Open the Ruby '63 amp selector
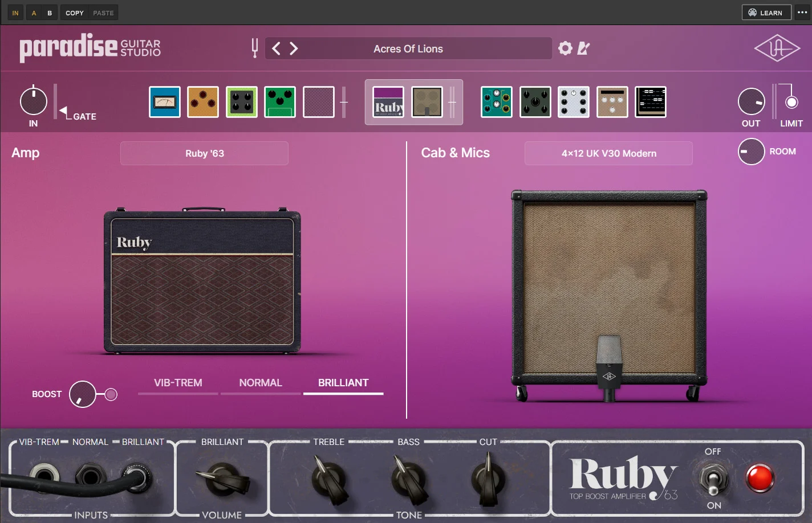 click(x=204, y=153)
